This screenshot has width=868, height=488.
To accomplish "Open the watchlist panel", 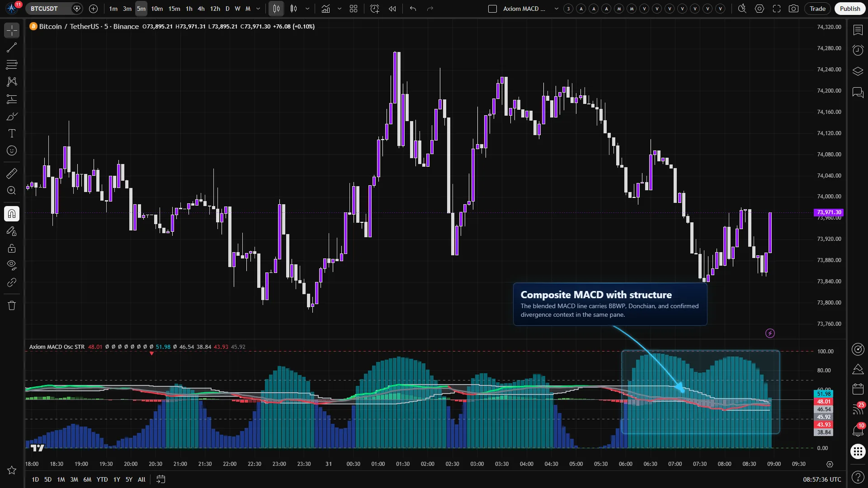I will (x=858, y=30).
